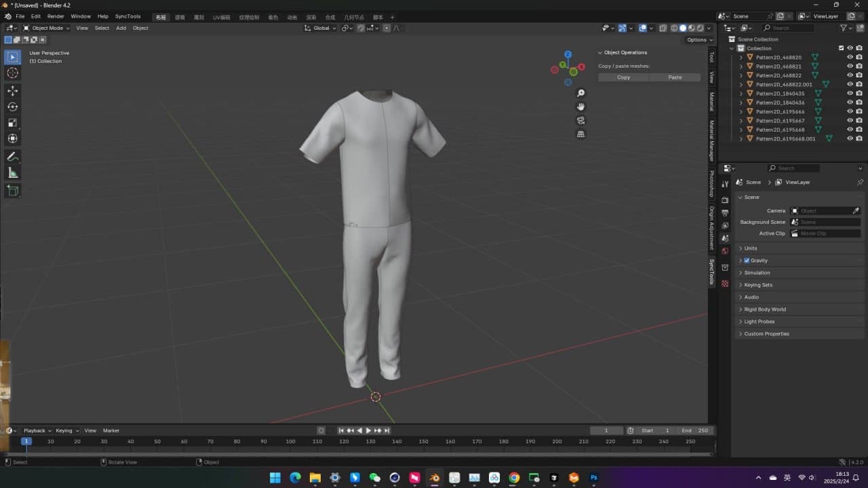
Task: Play the animation in timeline
Action: pyautogui.click(x=368, y=430)
